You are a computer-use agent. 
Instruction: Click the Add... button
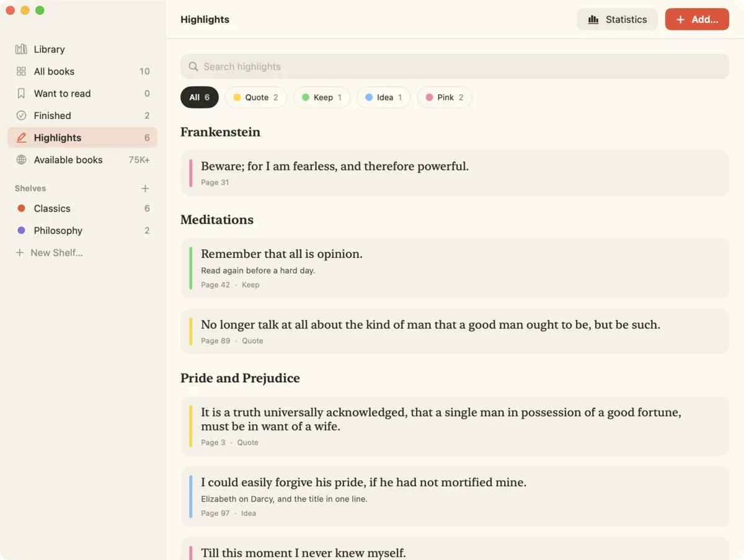click(697, 19)
